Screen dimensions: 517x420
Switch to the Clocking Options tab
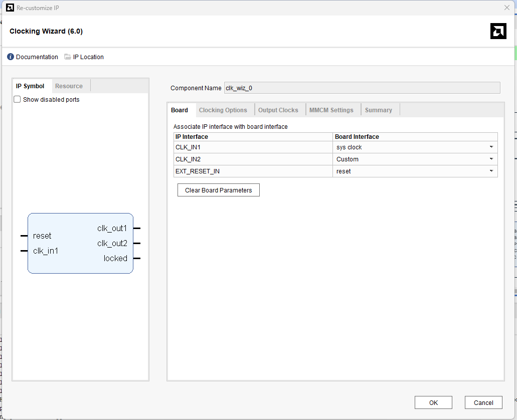tap(223, 110)
